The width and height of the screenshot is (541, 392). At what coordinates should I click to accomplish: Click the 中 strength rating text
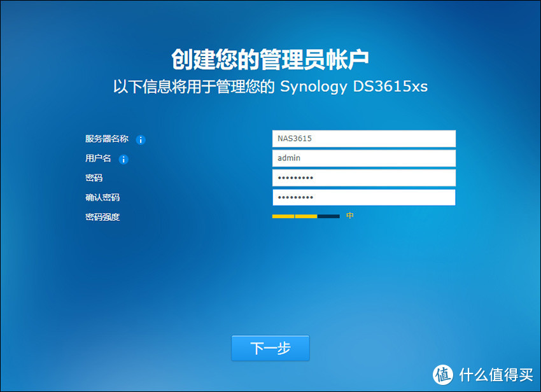pyautogui.click(x=350, y=216)
